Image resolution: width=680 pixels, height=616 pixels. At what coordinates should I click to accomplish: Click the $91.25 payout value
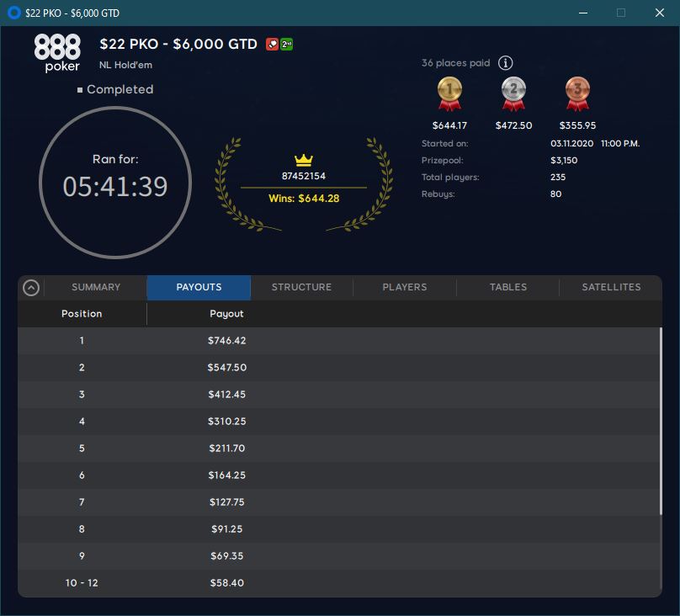pos(227,528)
